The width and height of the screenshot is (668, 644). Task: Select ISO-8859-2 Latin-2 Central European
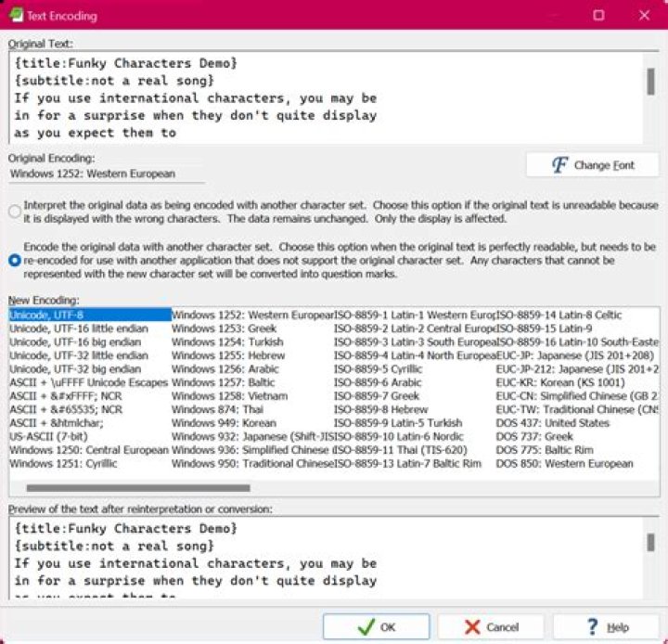coord(415,328)
